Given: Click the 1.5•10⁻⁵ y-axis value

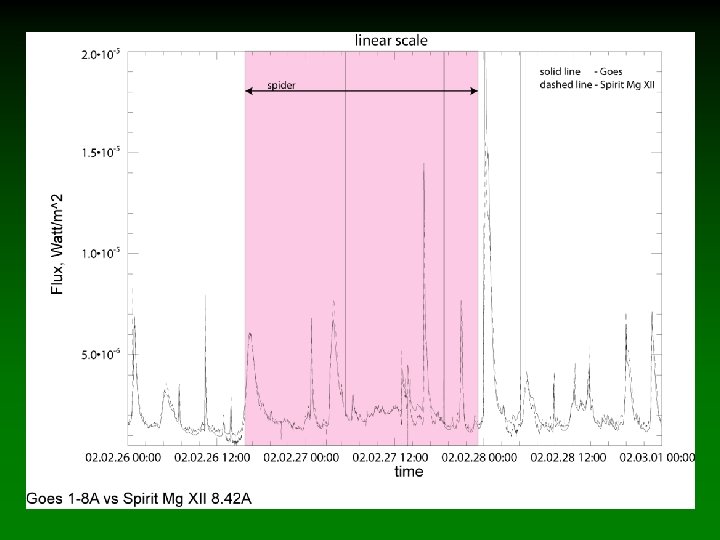Looking at the screenshot, I should click(x=101, y=152).
